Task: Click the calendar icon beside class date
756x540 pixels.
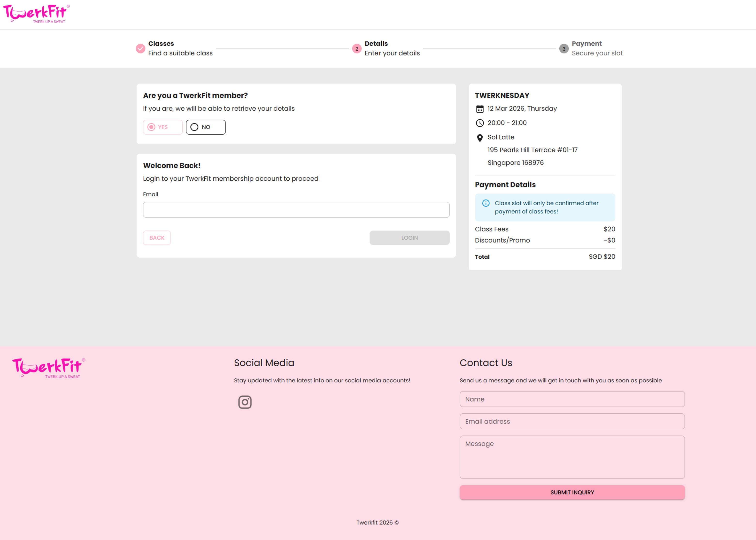Action: pyautogui.click(x=479, y=109)
